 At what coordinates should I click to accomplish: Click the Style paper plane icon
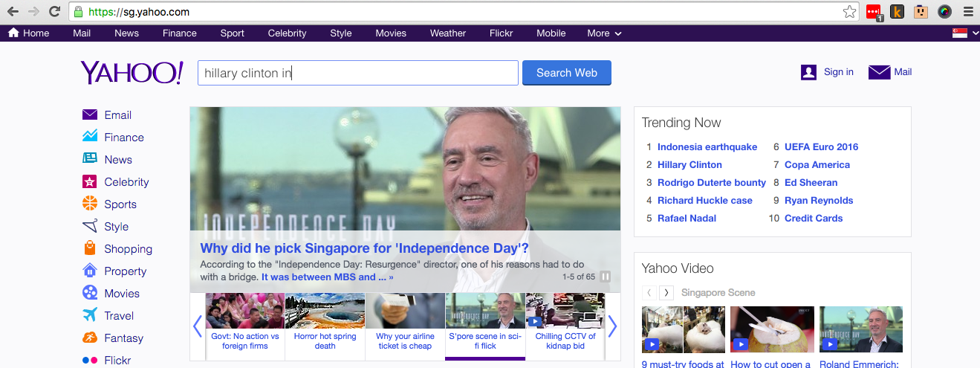click(90, 226)
